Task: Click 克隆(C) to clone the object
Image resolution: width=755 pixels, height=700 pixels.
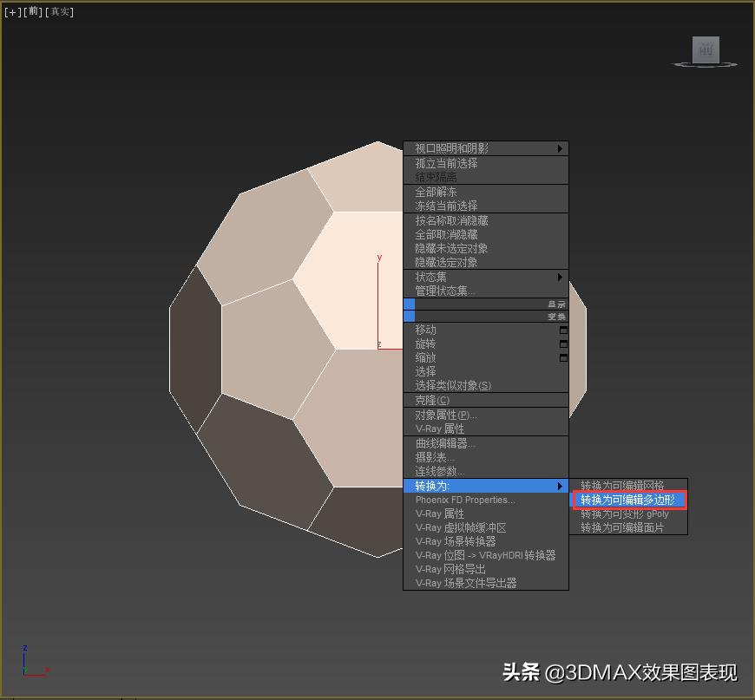Action: tap(432, 401)
